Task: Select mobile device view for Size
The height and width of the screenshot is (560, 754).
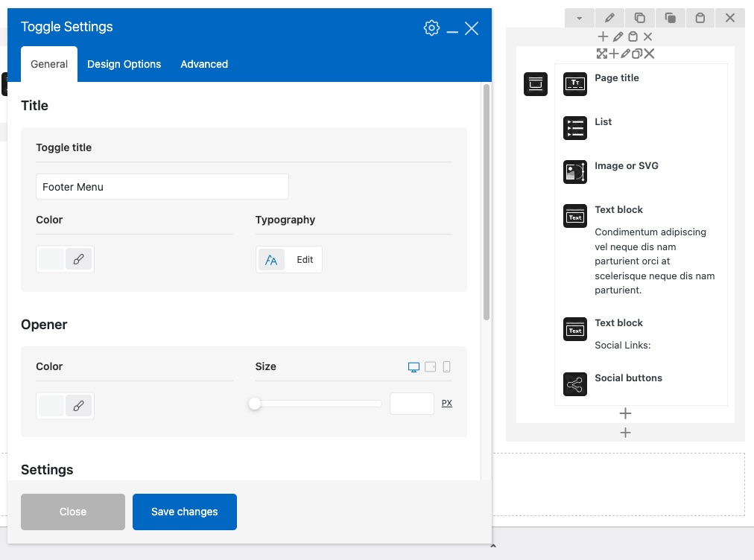Action: pyautogui.click(x=447, y=367)
